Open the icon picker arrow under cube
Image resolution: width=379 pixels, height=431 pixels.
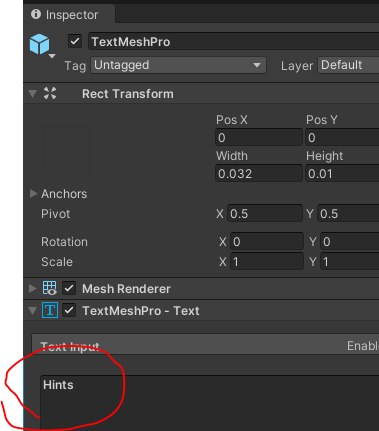[52, 56]
